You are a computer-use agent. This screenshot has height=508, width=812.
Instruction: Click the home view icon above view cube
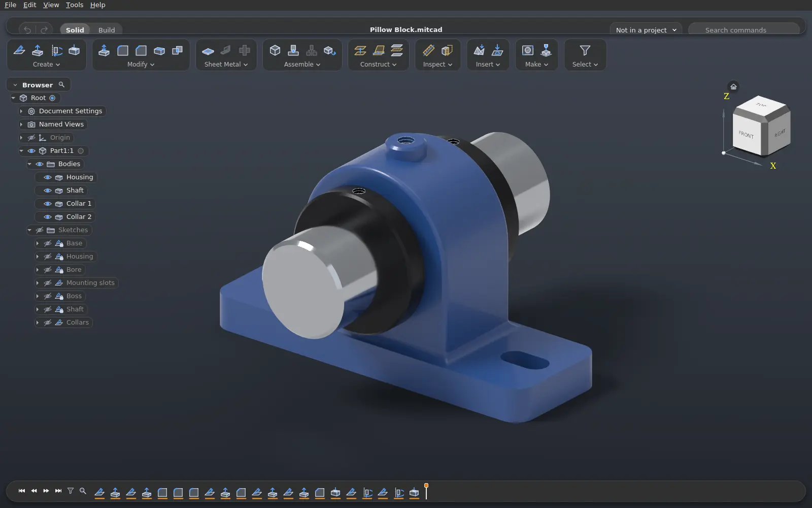(x=733, y=86)
